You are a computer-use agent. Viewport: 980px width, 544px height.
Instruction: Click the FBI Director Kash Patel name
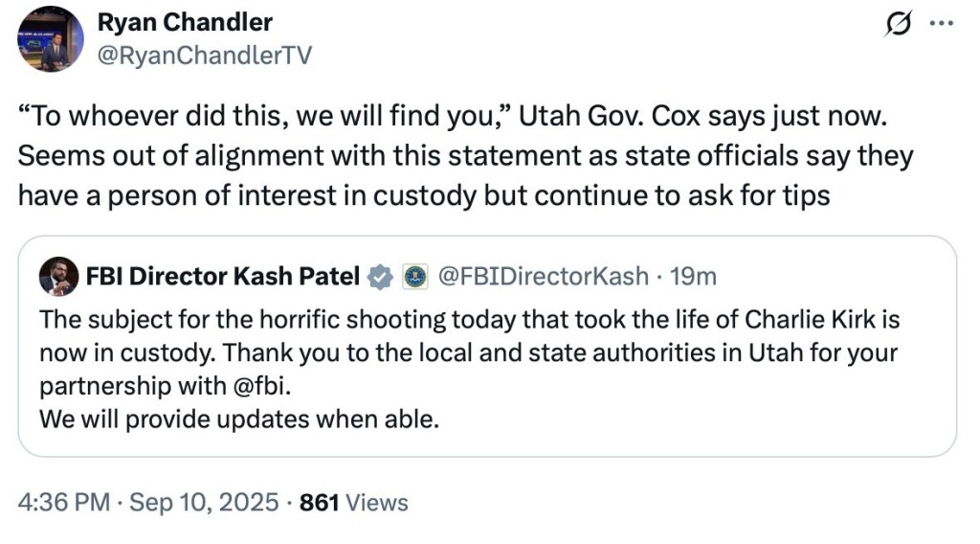222,277
